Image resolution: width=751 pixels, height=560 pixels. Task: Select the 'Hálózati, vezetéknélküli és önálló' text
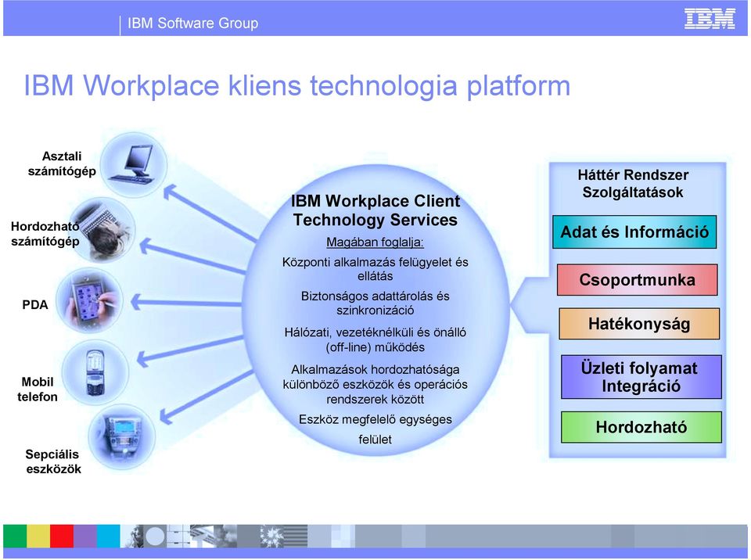click(375, 332)
